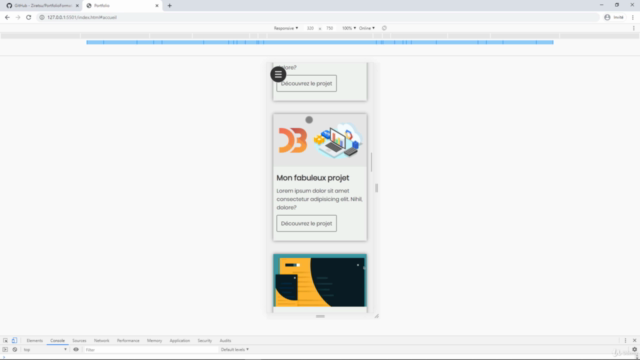Screen dimensions: 640x360
Task: Switch to the Console tab
Action: (58, 340)
